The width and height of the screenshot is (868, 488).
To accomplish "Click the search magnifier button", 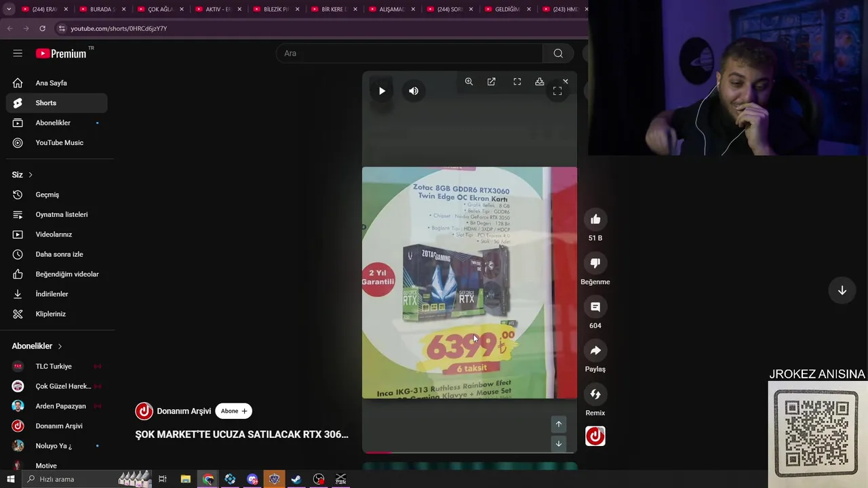I will [x=558, y=54].
